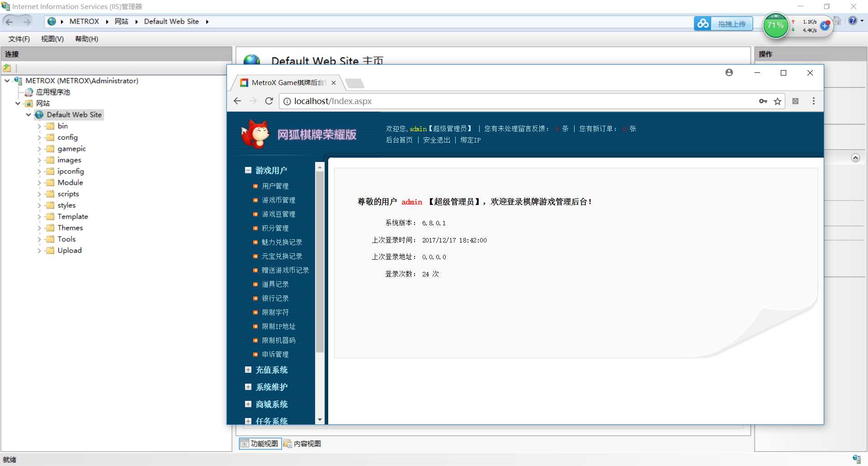Open the breadcrumb arrow after Default Web Site
Viewport: 868px width, 466px height.
pyautogui.click(x=207, y=22)
